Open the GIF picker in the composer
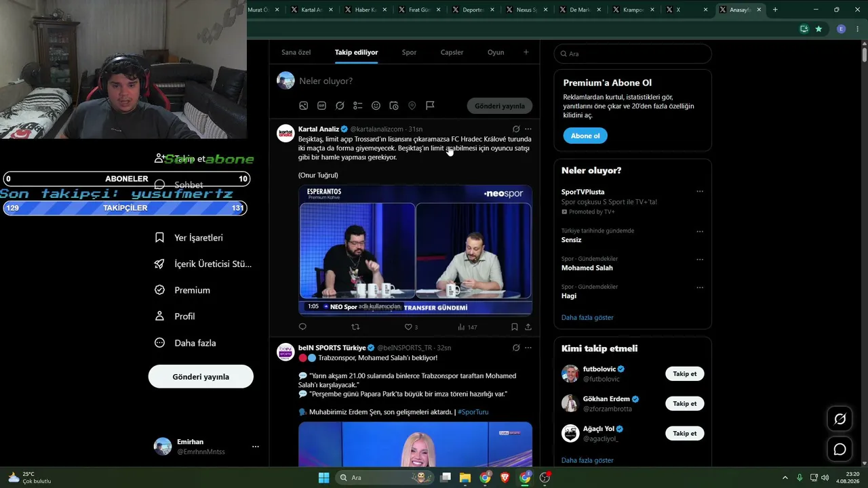The width and height of the screenshot is (868, 488). pyautogui.click(x=321, y=106)
